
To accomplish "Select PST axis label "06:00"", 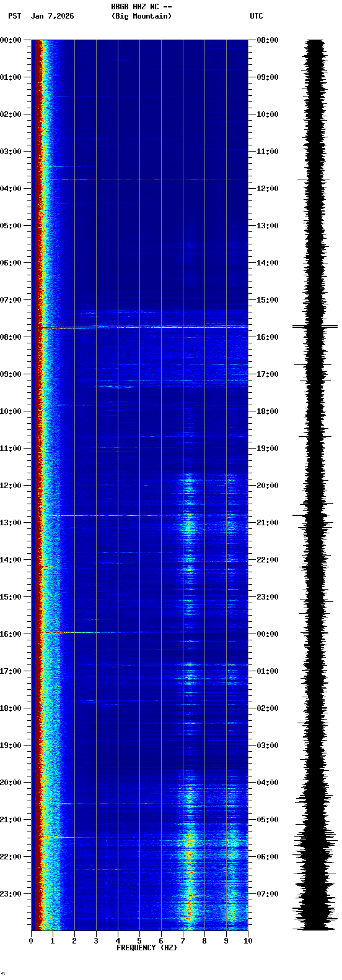I will pos(11,263).
